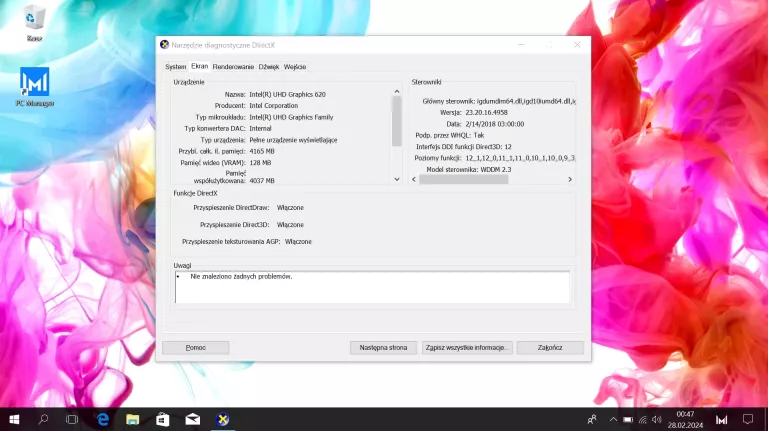Open Microsoft Store from taskbar
The image size is (768, 431).
click(162, 420)
